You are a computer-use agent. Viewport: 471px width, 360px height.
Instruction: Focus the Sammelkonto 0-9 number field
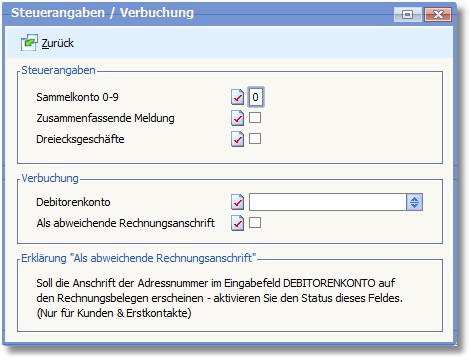coord(256,97)
